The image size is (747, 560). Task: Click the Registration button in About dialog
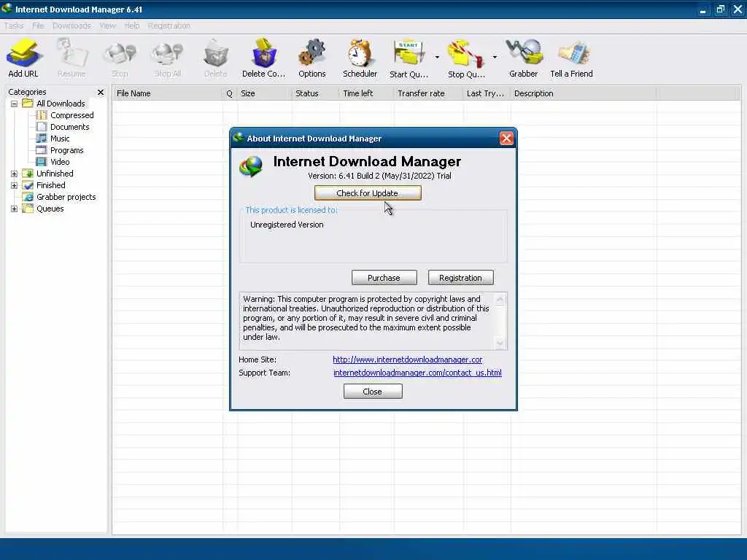461,278
